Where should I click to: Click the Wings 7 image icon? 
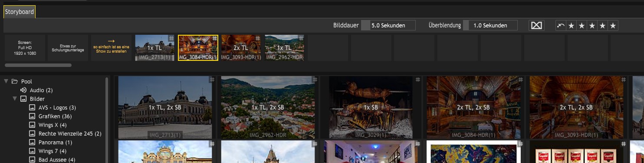point(32,151)
